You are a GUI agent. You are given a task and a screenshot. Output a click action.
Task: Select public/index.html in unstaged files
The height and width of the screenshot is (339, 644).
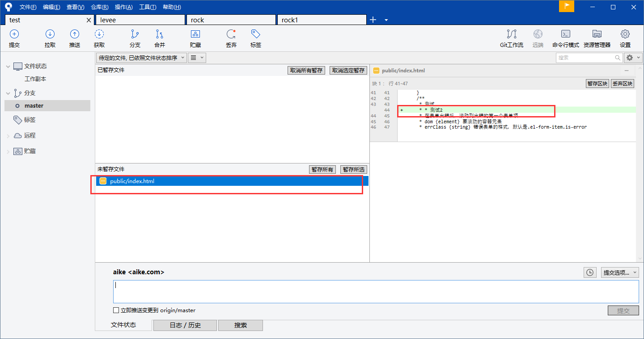tap(232, 181)
